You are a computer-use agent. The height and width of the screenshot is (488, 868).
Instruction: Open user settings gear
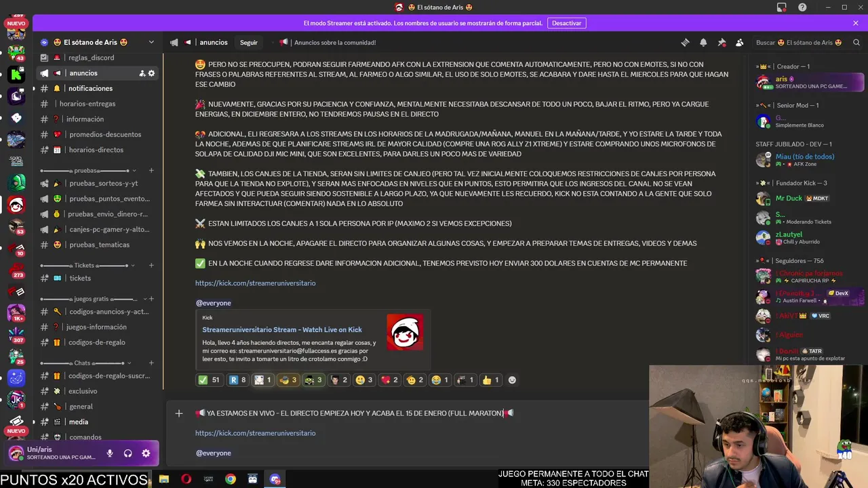click(x=146, y=453)
